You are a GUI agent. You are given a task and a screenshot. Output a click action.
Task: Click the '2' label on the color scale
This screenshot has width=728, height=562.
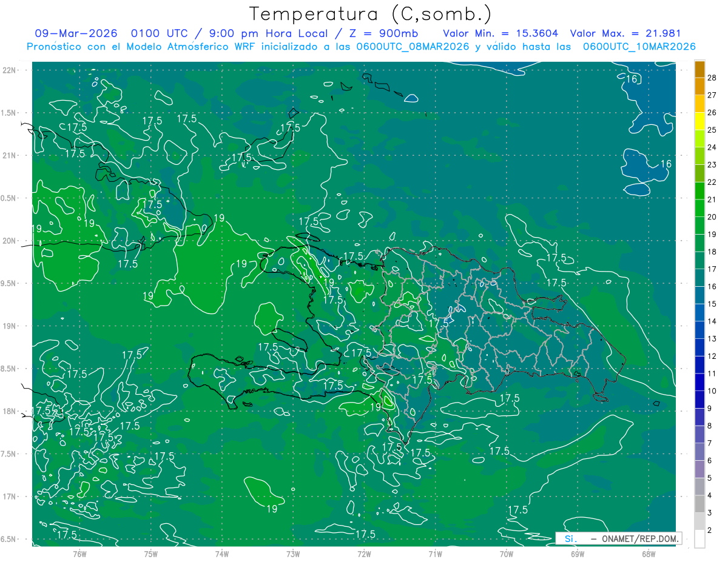click(x=710, y=530)
